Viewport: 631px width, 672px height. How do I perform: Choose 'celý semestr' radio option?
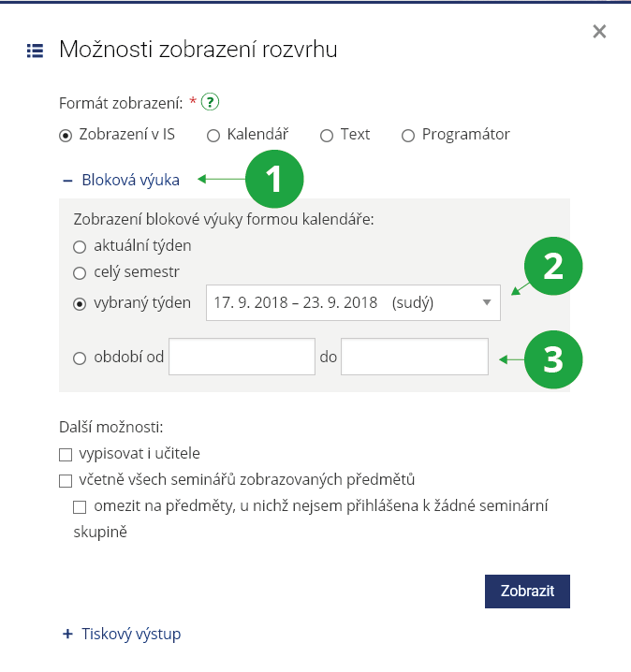coord(79,272)
